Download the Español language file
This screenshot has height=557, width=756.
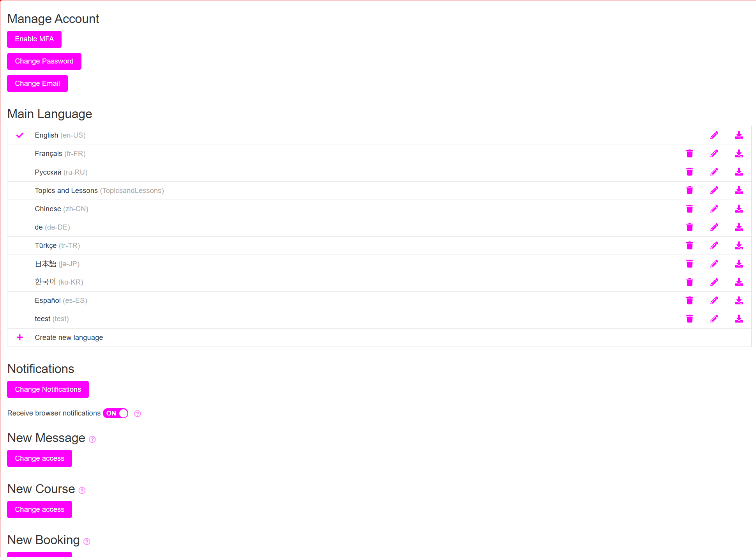coord(738,301)
